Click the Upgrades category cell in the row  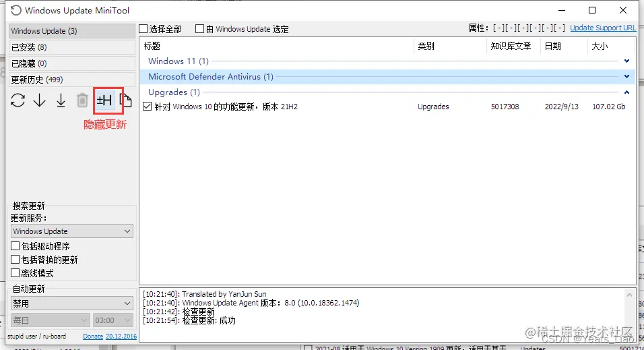[433, 107]
